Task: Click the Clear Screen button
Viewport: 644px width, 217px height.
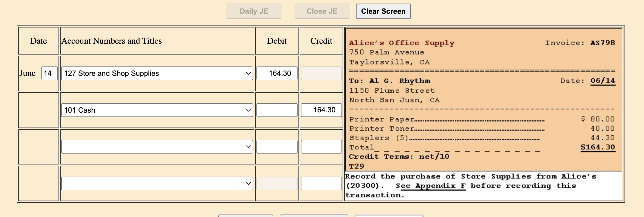Action: coord(383,11)
